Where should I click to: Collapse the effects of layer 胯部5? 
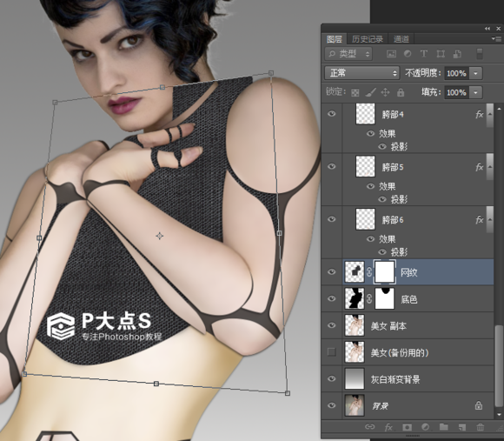pos(489,167)
